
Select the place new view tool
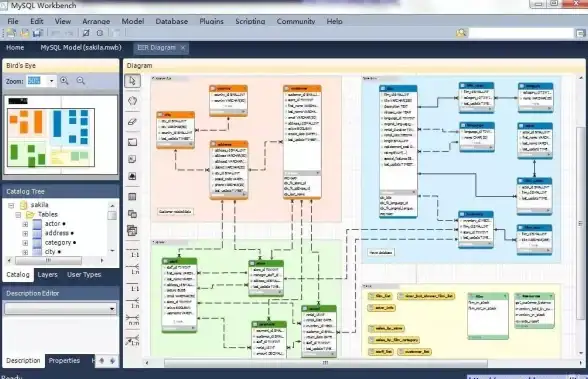pyautogui.click(x=132, y=214)
